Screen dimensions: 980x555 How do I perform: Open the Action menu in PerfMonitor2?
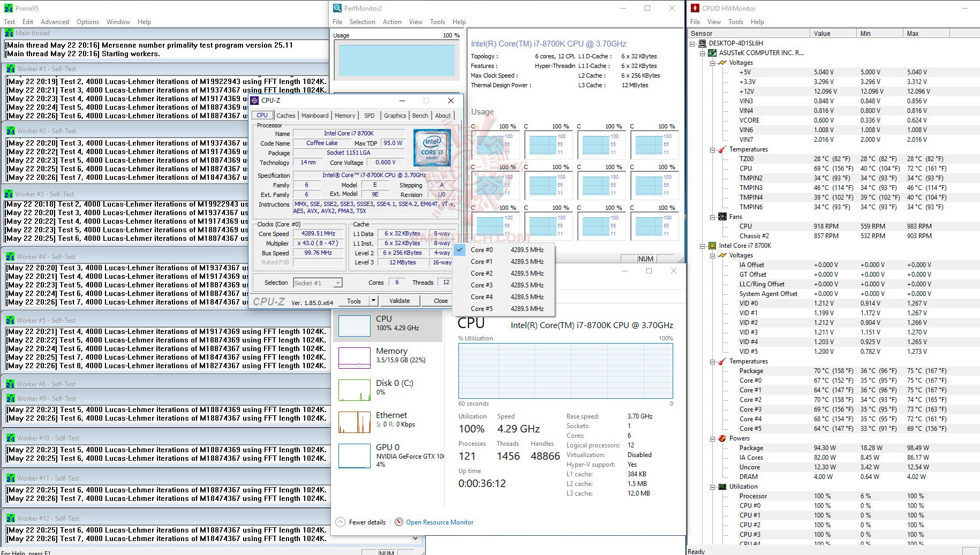(392, 22)
